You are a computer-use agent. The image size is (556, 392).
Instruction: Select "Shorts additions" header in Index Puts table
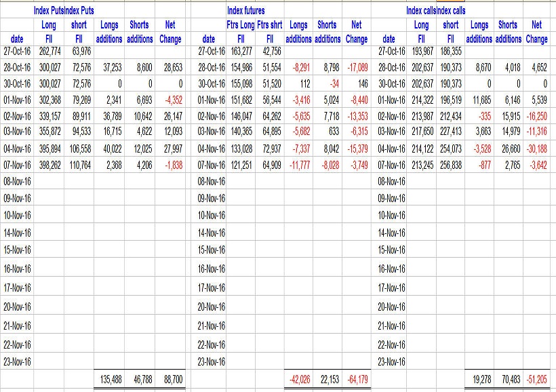(139, 32)
